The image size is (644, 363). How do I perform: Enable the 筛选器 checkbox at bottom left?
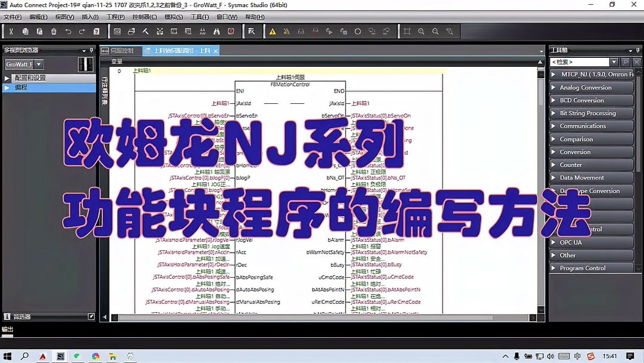[x=91, y=316]
